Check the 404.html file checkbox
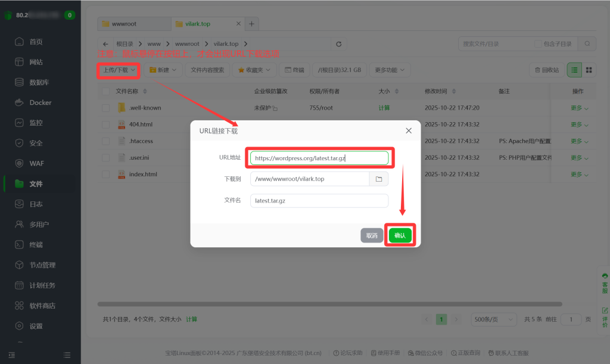610x364 pixels. coord(105,124)
